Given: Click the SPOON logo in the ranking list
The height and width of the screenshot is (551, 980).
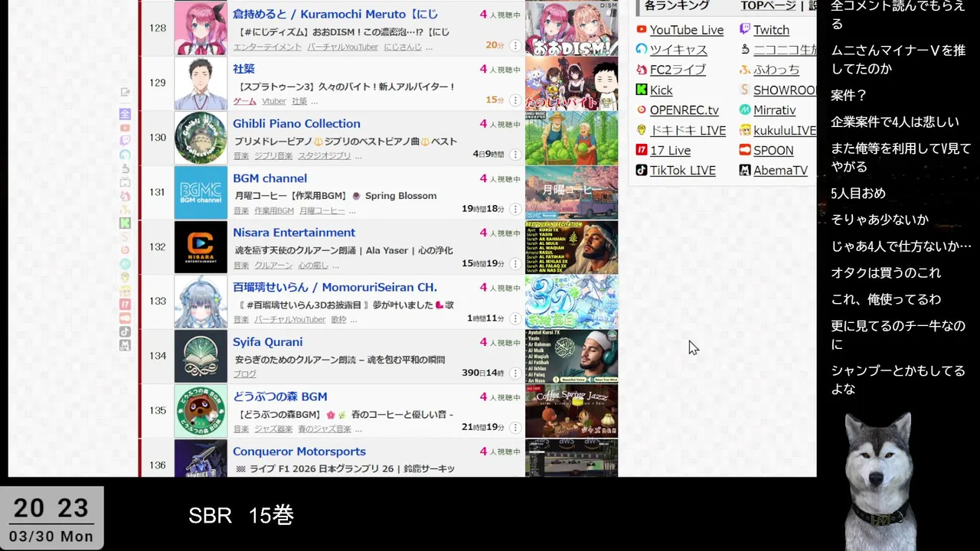Looking at the screenshot, I should tap(745, 150).
